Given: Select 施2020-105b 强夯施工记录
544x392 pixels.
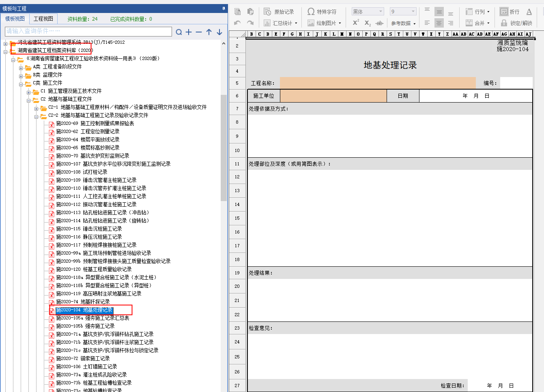Looking at the screenshot, I should click(x=85, y=326).
